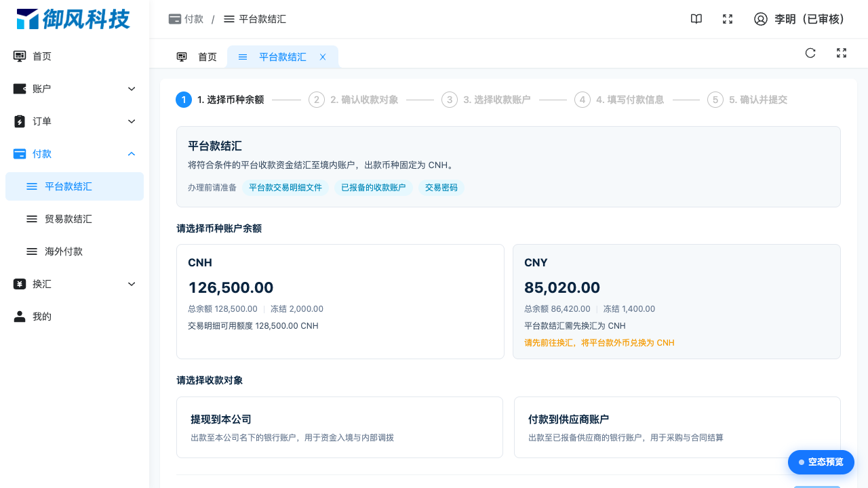Click the 御风科技 logo
This screenshot has height=488, width=868.
[x=73, y=19]
